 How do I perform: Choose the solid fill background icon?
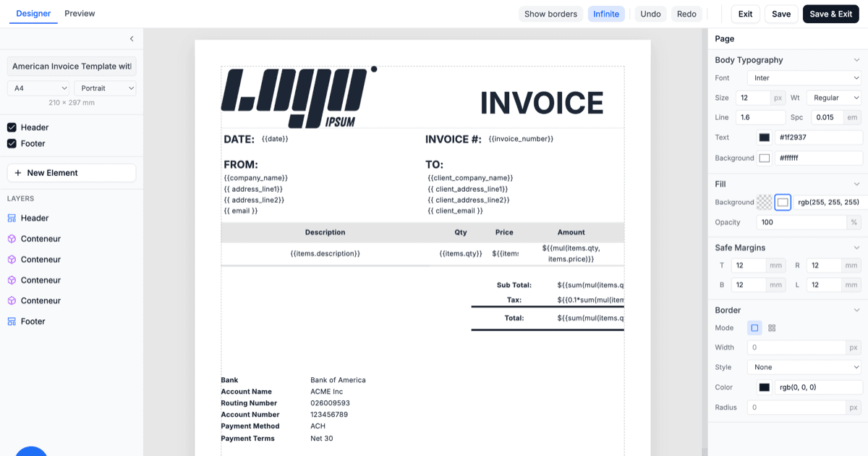point(783,203)
